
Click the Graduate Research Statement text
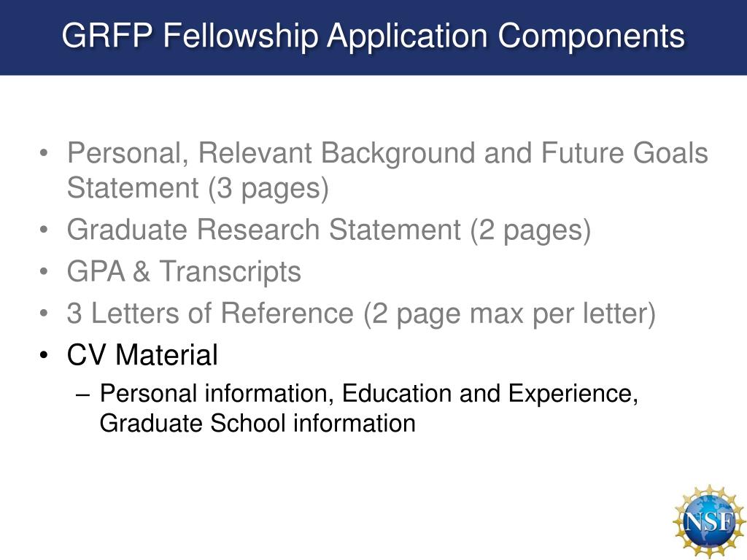[x=264, y=230]
